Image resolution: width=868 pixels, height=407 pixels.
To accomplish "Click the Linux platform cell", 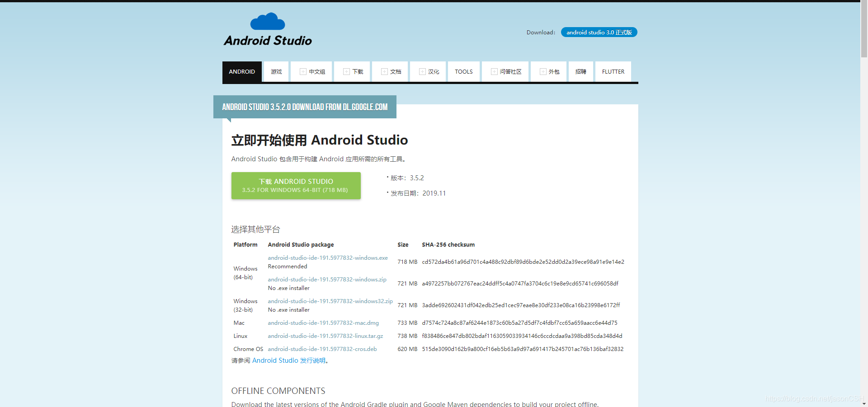I will [x=241, y=336].
